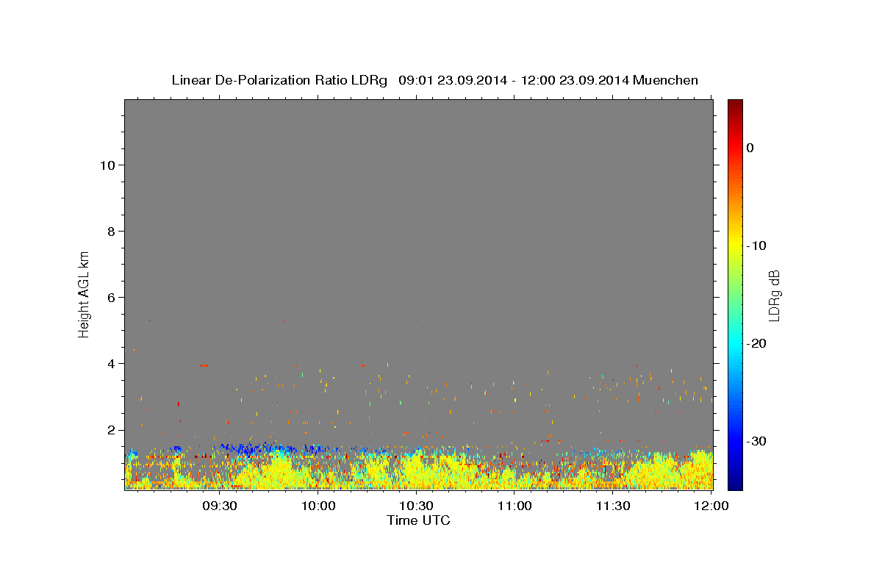
Task: Click the 'Time UTC' axis label
Action: tap(418, 520)
